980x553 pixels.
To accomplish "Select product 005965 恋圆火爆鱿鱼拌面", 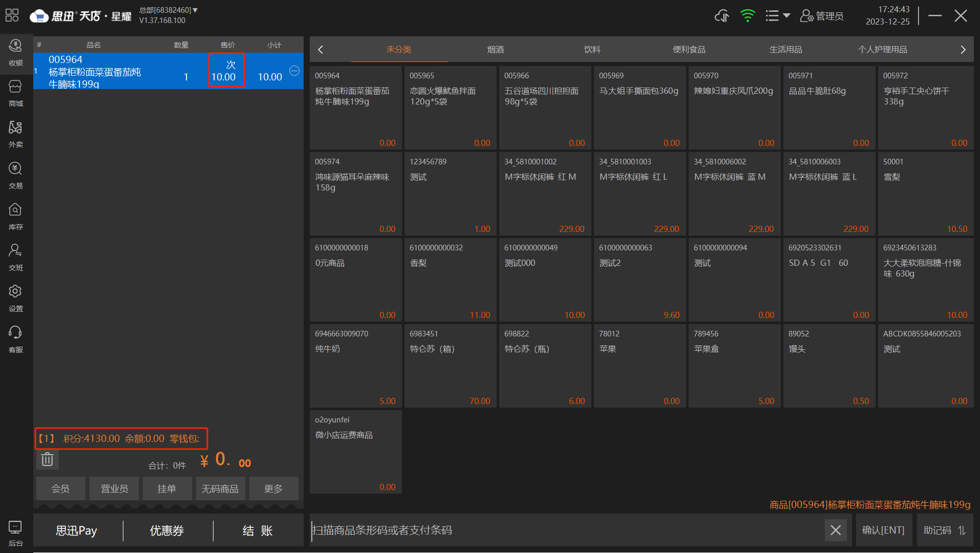I will [x=451, y=108].
